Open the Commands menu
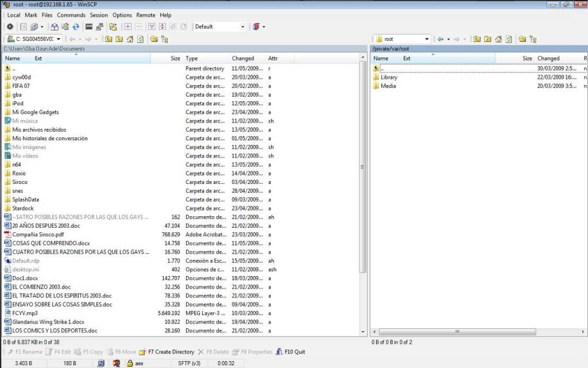Screen dimensions: 588x368 pos(71,15)
